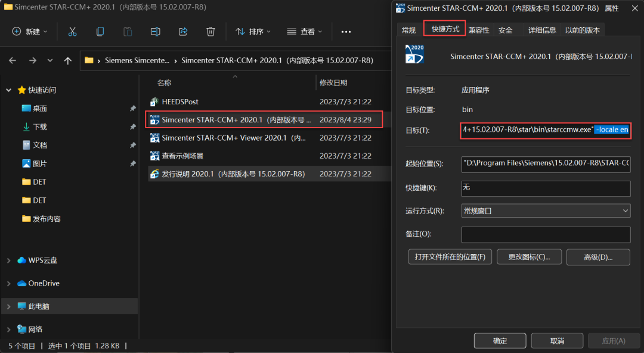644x353 pixels.
Task: Open the 发布内容 folder in sidebar
Action: pos(47,219)
